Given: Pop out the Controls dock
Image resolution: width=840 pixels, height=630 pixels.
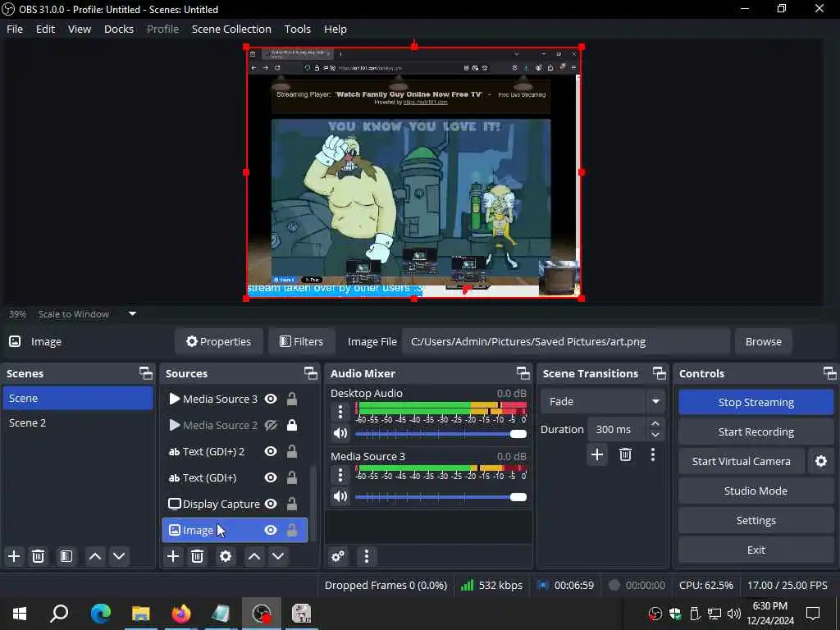Looking at the screenshot, I should point(829,373).
